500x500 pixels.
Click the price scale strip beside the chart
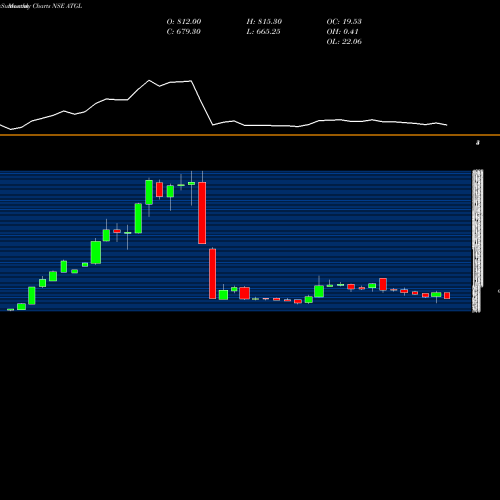(x=477, y=241)
